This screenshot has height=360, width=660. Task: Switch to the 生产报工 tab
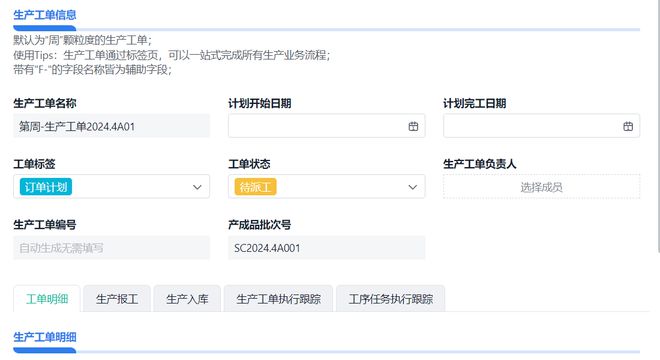tap(117, 299)
